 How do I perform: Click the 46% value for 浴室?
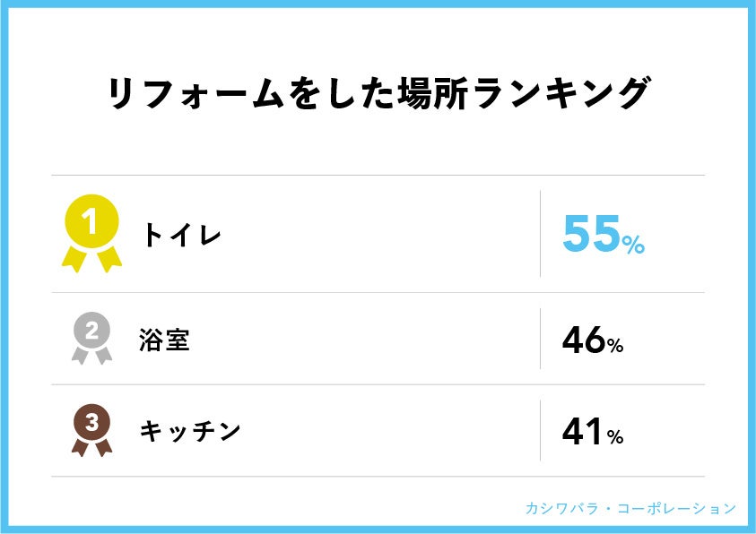click(592, 340)
